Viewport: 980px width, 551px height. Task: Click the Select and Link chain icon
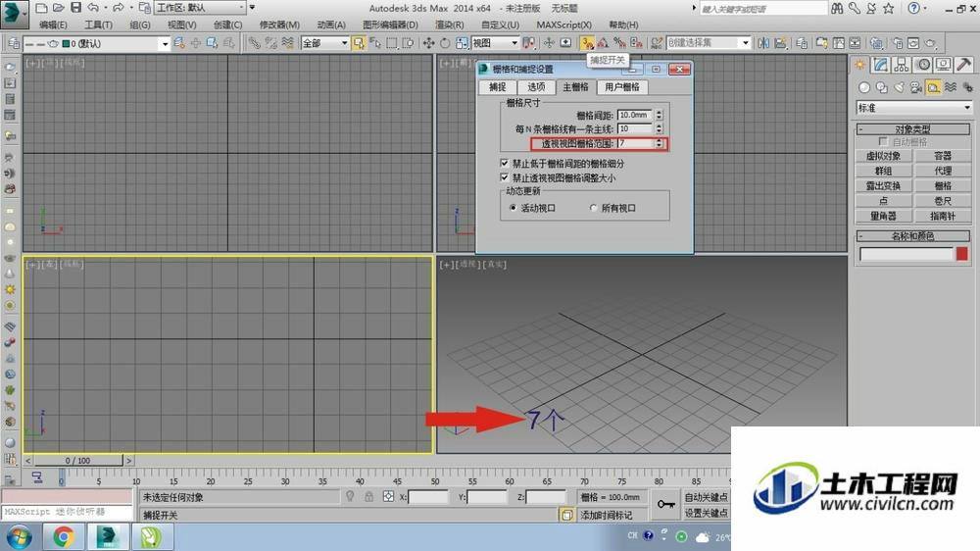255,43
